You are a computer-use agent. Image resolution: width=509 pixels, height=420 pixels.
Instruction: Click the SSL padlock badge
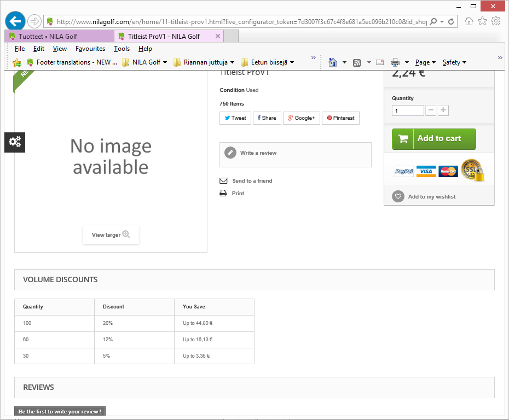point(473,170)
